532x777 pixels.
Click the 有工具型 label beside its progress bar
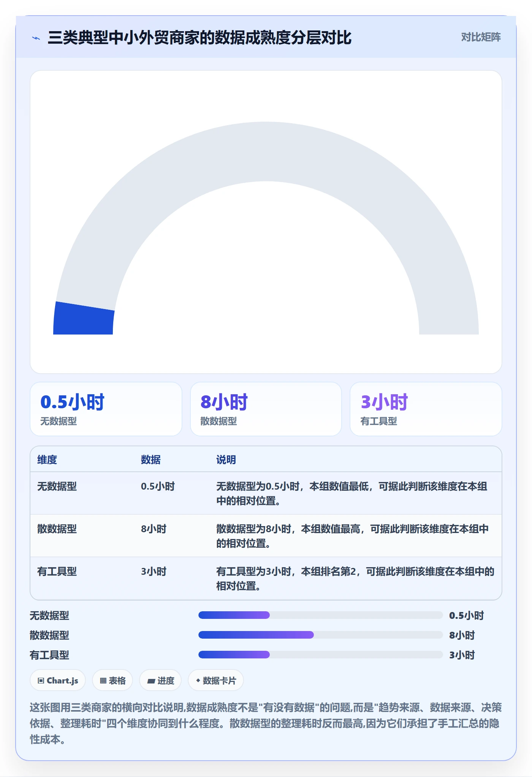pos(49,655)
